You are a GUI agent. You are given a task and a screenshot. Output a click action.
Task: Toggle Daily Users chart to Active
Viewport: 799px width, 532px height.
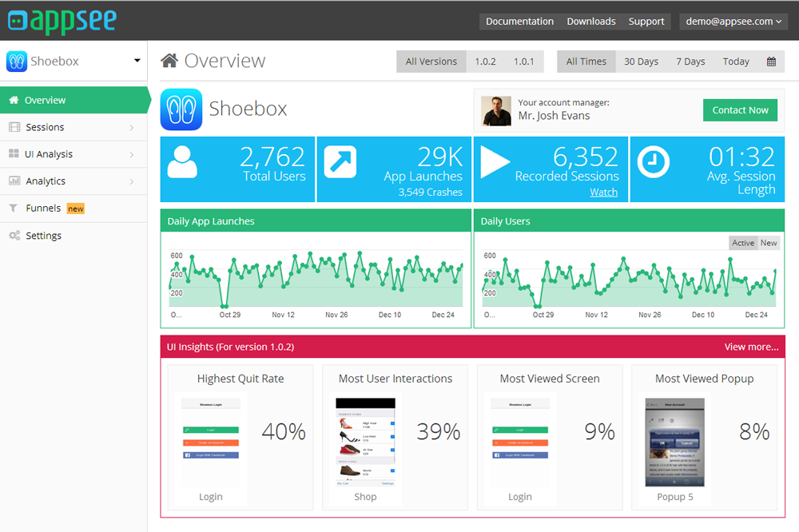coord(743,243)
